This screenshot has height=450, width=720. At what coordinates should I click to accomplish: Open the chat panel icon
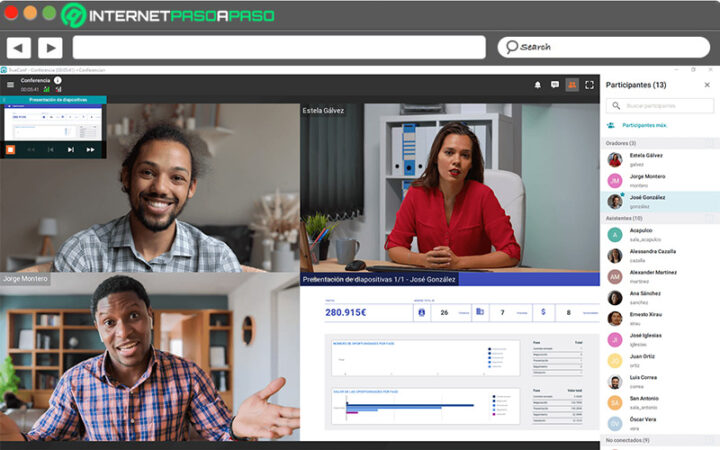pos(555,85)
